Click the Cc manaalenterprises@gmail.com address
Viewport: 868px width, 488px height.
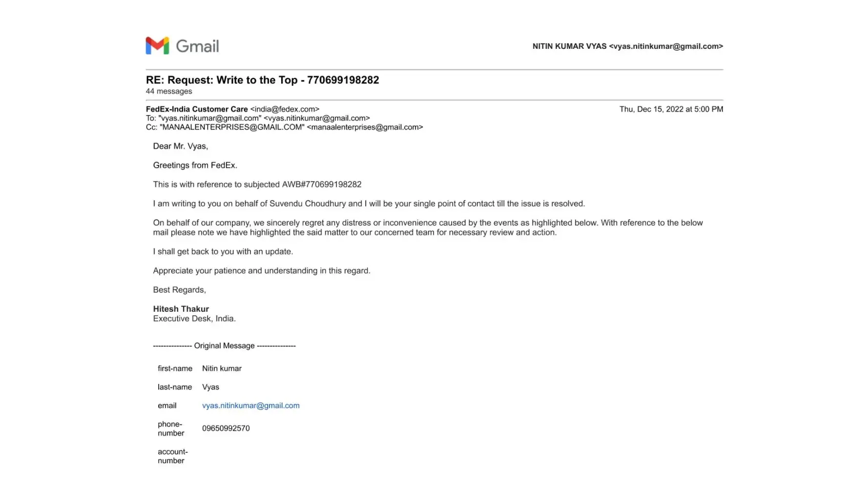[365, 127]
